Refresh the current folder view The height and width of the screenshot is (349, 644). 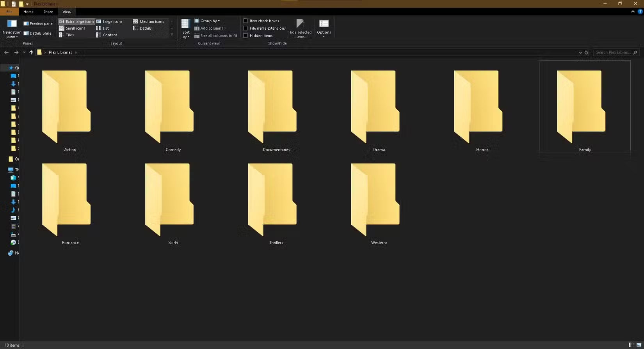586,52
